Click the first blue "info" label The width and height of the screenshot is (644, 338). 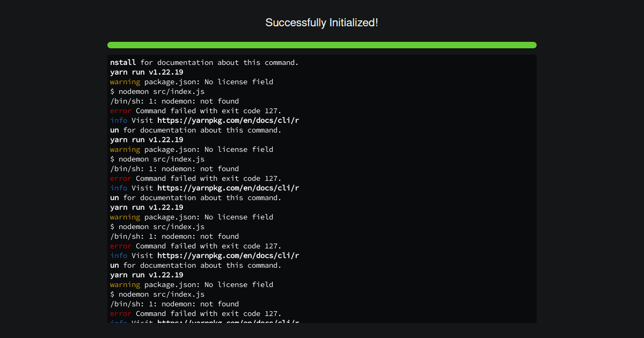point(119,121)
